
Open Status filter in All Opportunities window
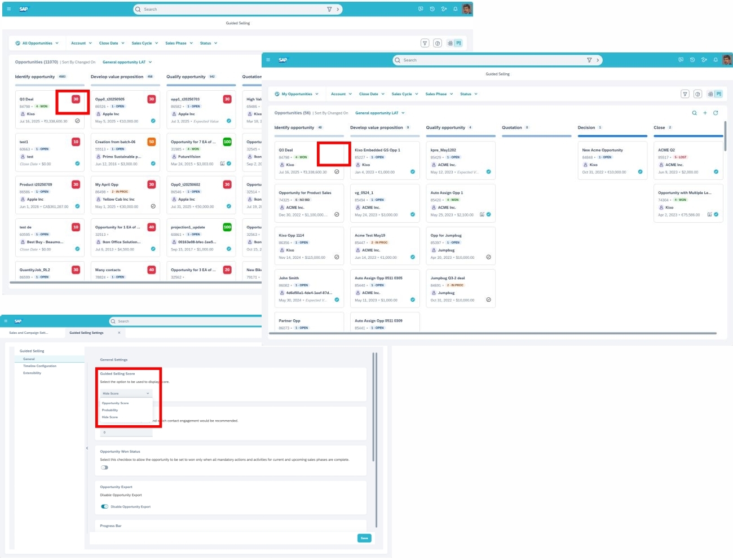(209, 43)
